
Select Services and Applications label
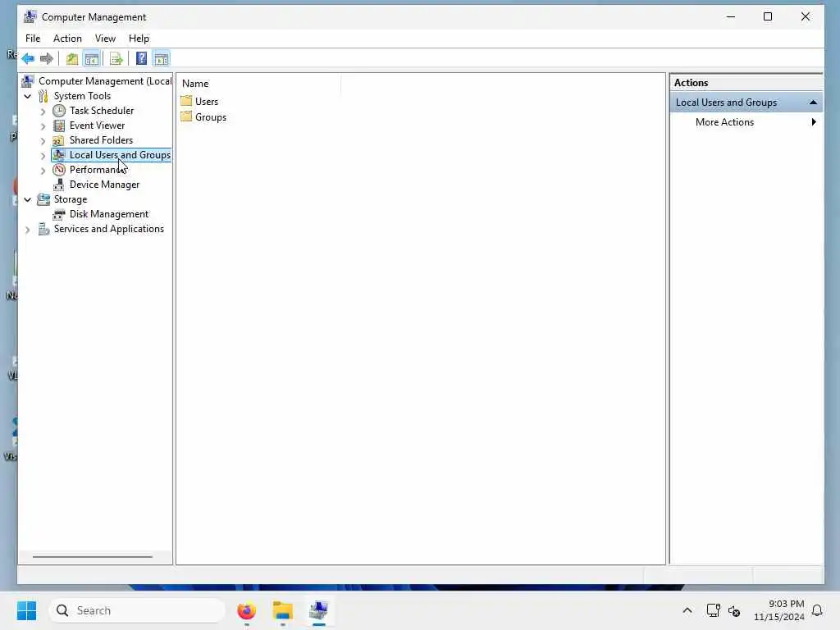(x=109, y=229)
